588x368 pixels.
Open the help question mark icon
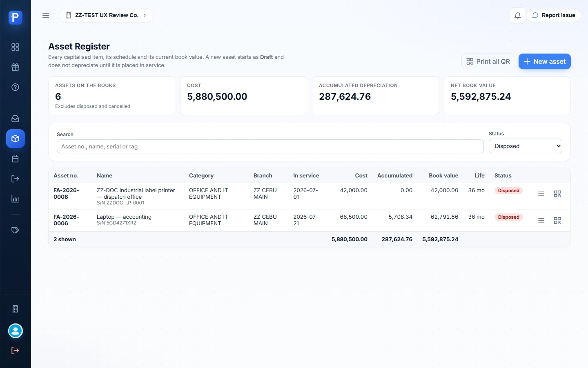16,87
